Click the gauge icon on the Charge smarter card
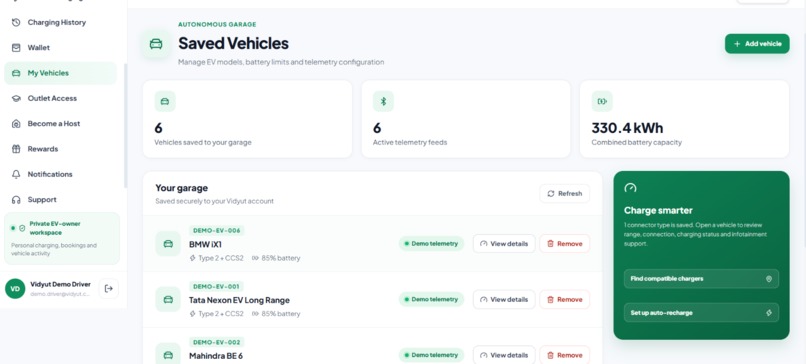The width and height of the screenshot is (806, 364). point(630,188)
